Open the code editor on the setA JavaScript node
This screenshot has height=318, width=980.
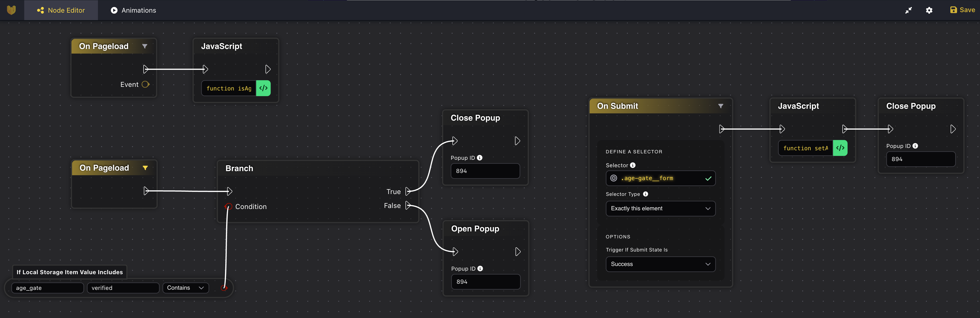(x=841, y=148)
